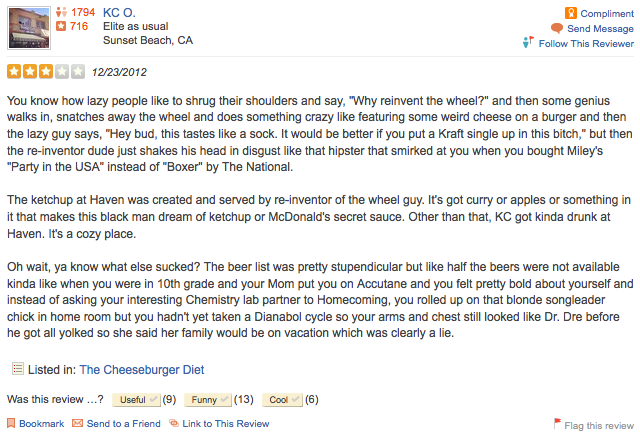Vote this review as Useful
This screenshot has height=438, width=640.
pos(135,400)
